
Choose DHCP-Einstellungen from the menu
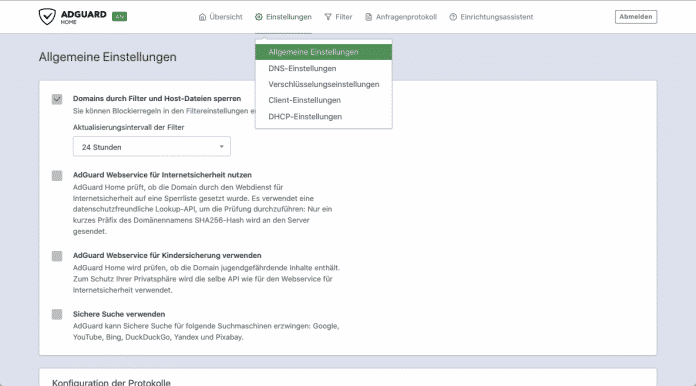click(324, 117)
